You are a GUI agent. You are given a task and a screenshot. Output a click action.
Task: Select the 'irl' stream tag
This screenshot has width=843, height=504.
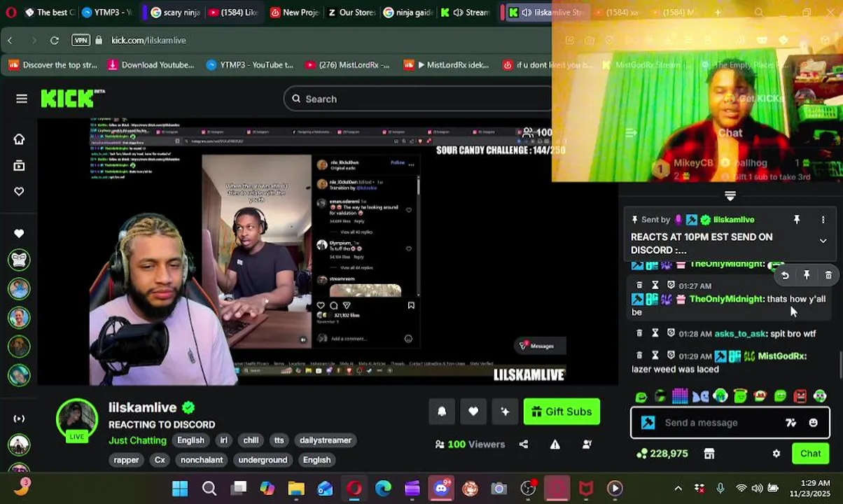(224, 440)
